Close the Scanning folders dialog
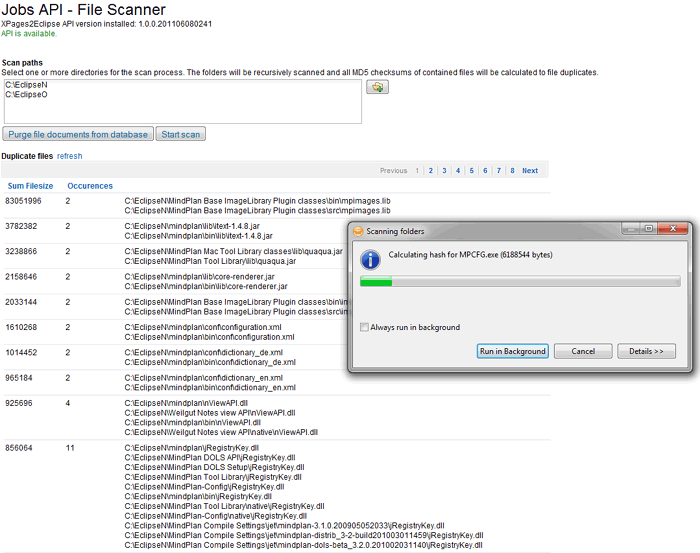 (672, 229)
